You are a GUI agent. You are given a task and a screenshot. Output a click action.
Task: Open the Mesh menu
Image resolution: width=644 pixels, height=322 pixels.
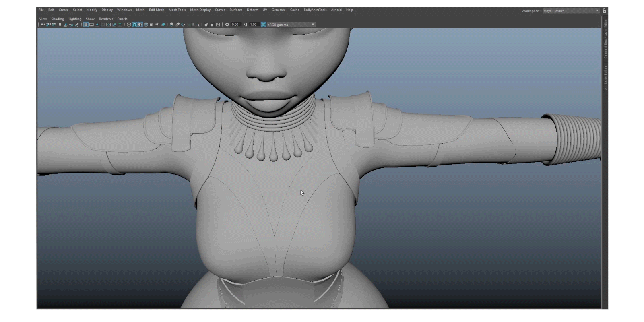pos(140,10)
